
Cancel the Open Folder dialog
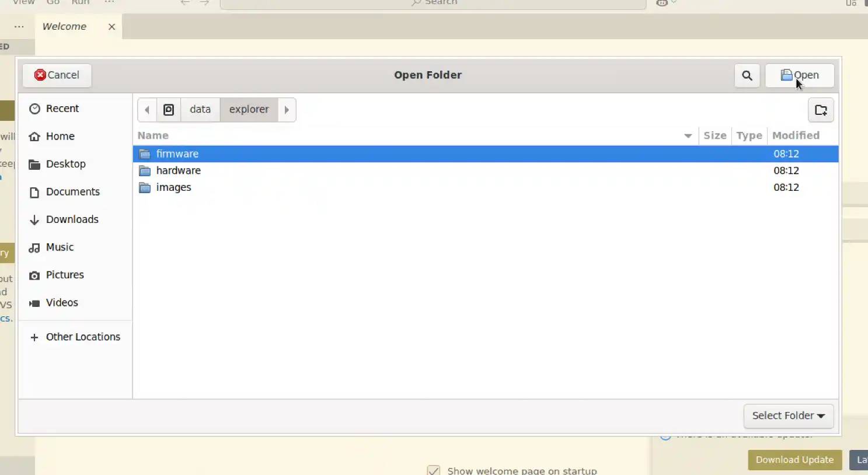tap(57, 75)
